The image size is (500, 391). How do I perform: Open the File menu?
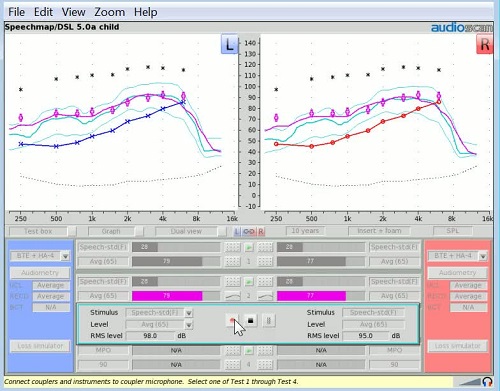click(16, 12)
